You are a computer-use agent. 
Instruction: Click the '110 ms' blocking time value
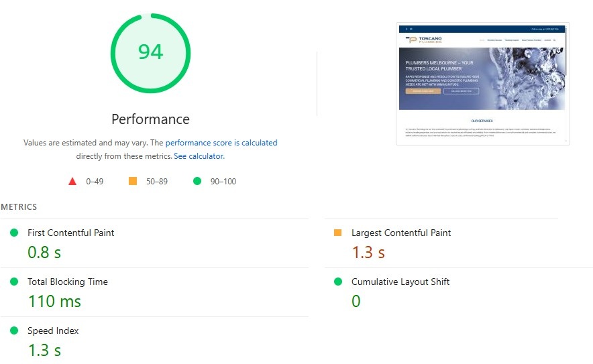click(x=54, y=302)
